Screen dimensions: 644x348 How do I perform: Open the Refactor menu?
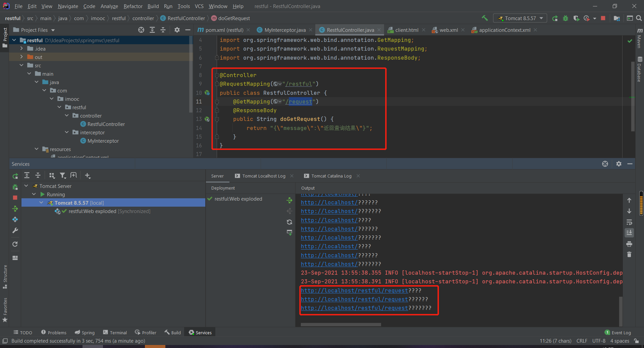pyautogui.click(x=133, y=6)
